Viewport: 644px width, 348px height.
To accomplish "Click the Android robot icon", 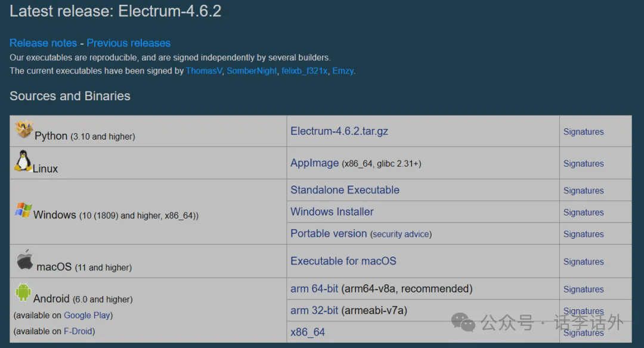I will pyautogui.click(x=23, y=292).
